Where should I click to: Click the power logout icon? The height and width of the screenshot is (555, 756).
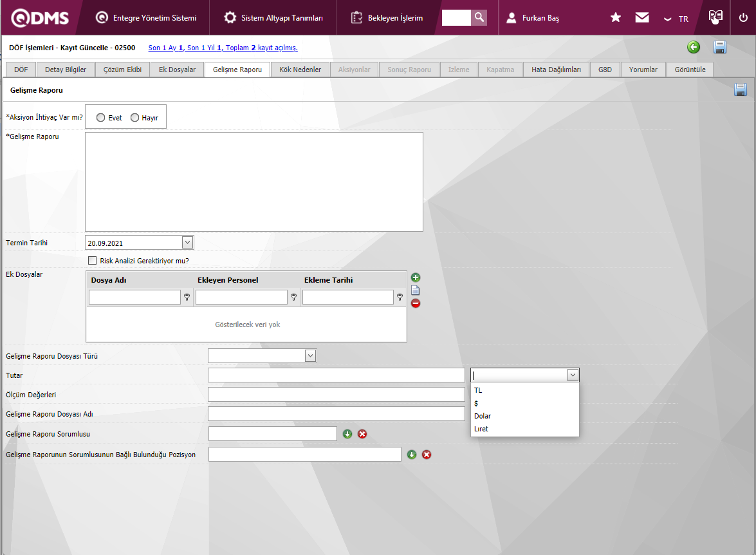[743, 17]
